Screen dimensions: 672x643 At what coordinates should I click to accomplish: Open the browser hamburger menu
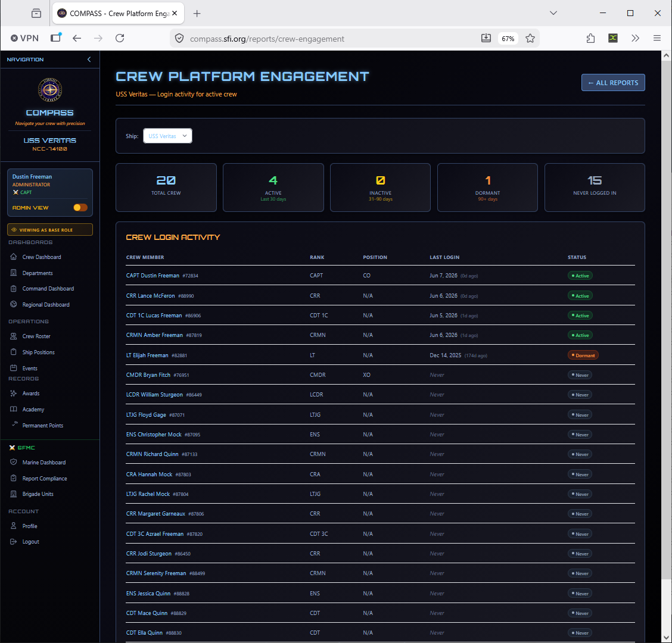(657, 39)
